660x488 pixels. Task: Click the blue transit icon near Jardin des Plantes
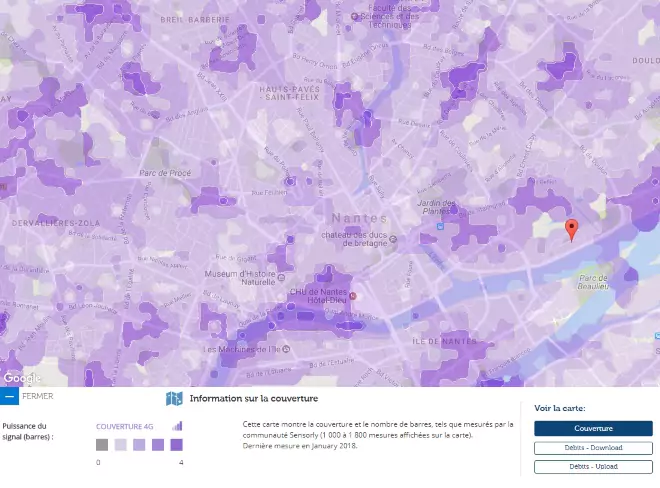(x=439, y=226)
